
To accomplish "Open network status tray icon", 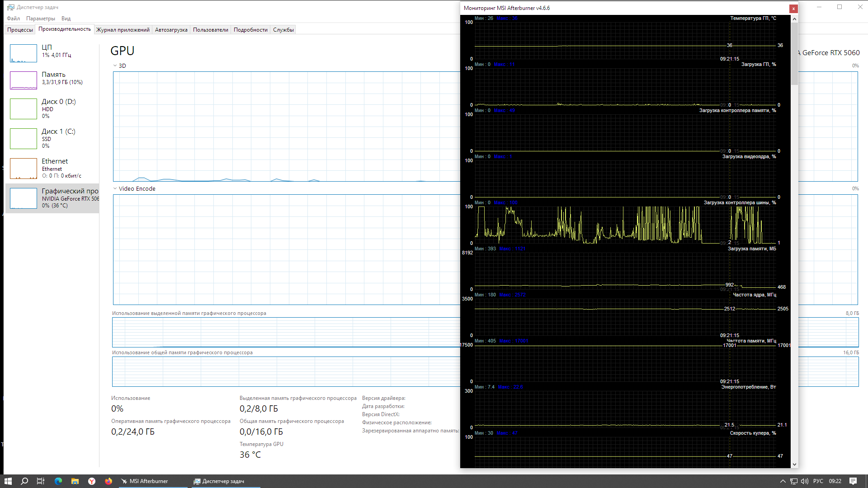I will click(x=793, y=481).
